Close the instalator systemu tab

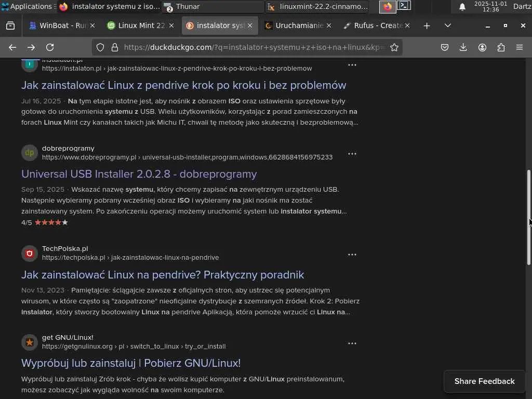coord(250,26)
